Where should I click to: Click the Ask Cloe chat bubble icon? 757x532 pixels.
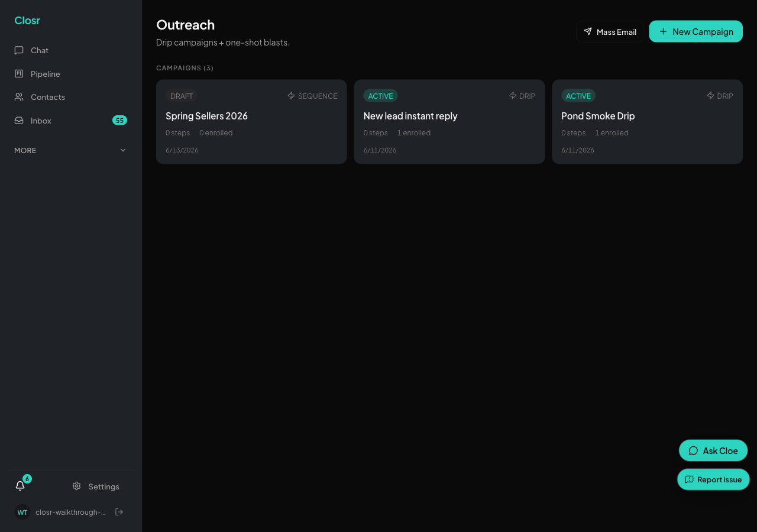pos(693,450)
